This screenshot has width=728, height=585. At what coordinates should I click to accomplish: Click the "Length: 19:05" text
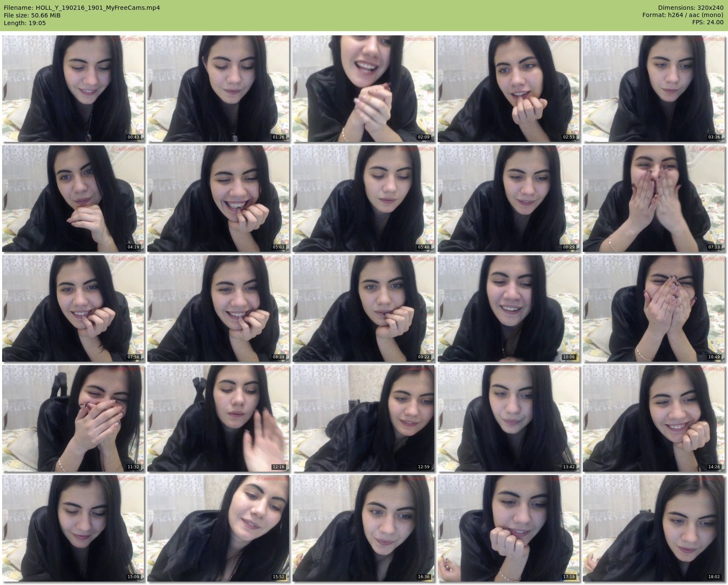coord(25,23)
